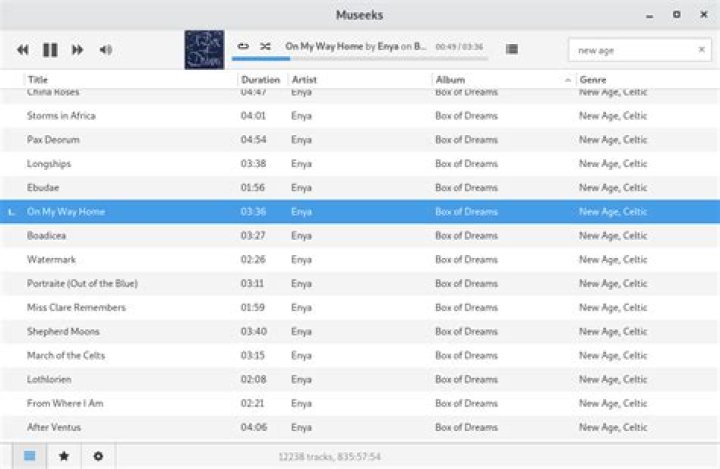This screenshot has width=720, height=469.
Task: Click the 02:26 duration cell
Action: pos(253,260)
